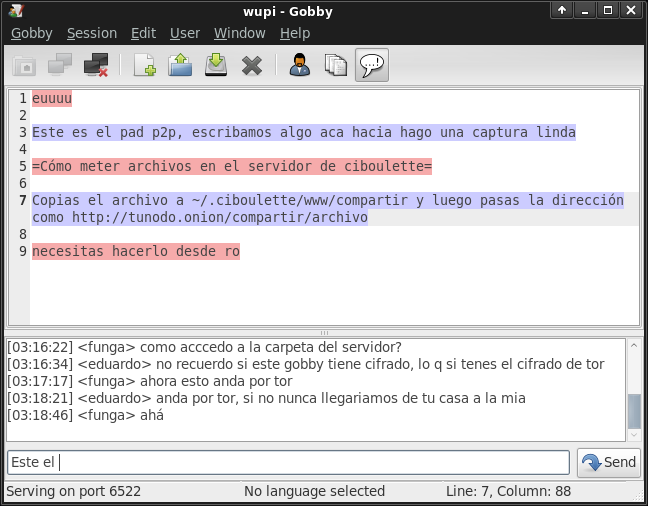Close the document using the X toolbar icon
648x506 pixels.
252,66
